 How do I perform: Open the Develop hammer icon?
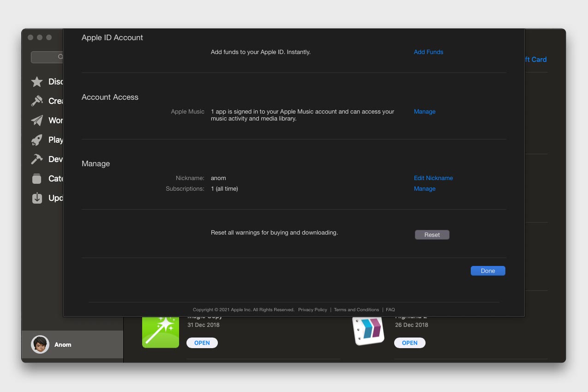pyautogui.click(x=37, y=159)
